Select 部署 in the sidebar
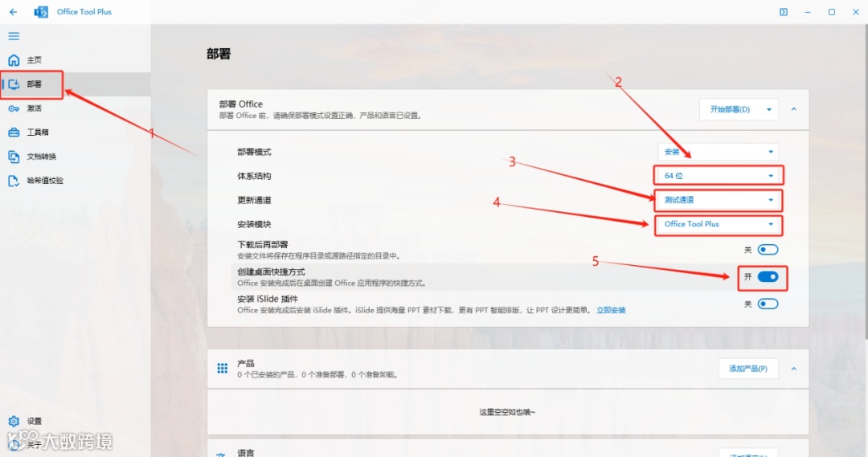 [76, 84]
